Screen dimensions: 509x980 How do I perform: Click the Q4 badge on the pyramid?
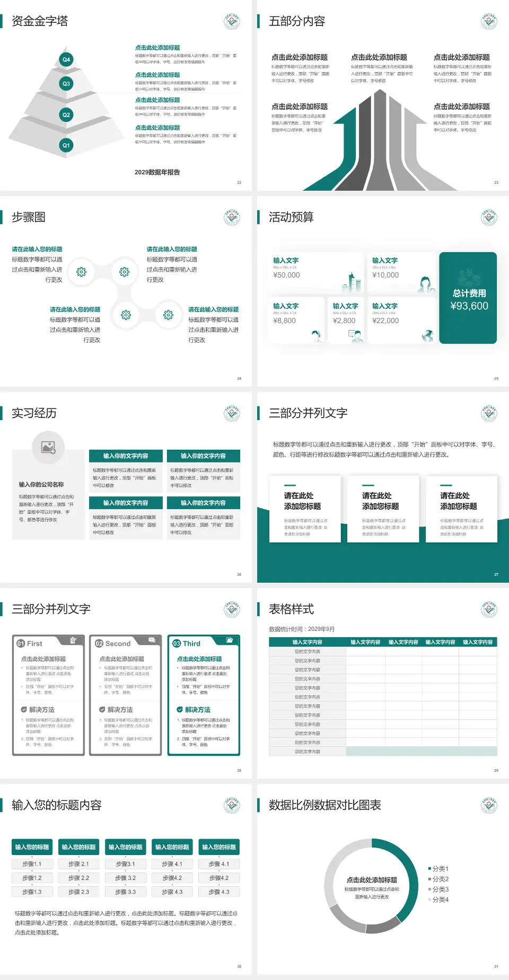coord(66,59)
